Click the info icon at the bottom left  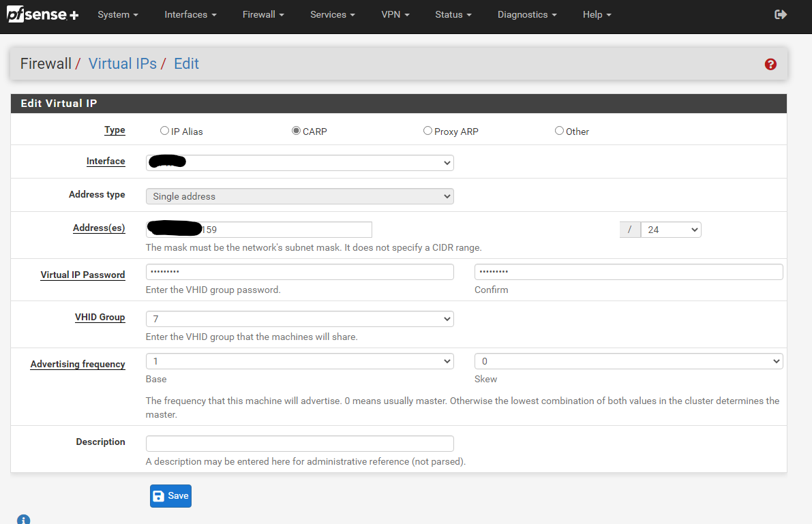coord(23,519)
